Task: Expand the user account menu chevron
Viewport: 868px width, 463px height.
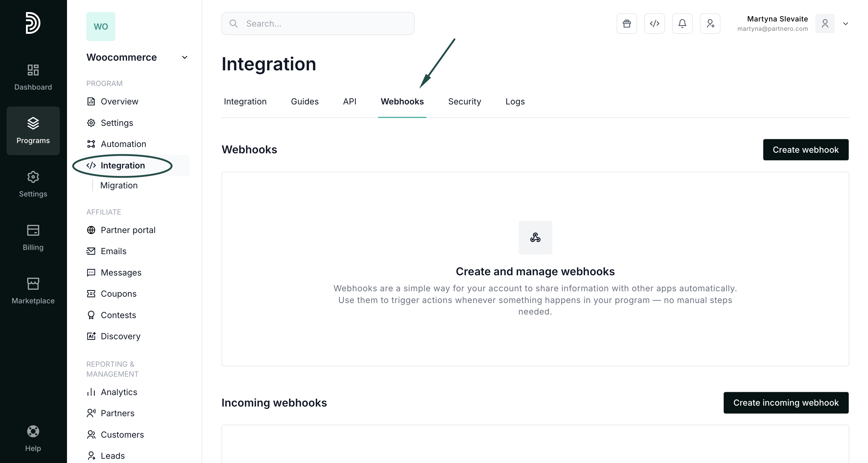Action: (845, 24)
